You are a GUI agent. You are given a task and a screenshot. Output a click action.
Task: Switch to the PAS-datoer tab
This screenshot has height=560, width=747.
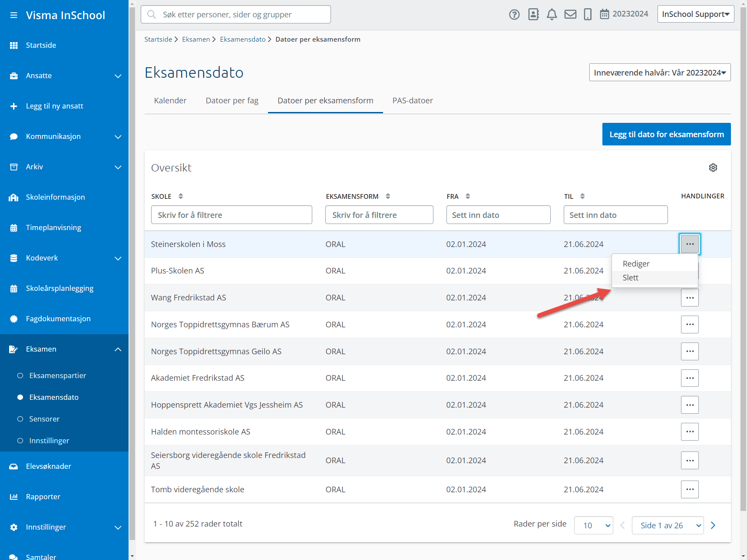tap(413, 101)
